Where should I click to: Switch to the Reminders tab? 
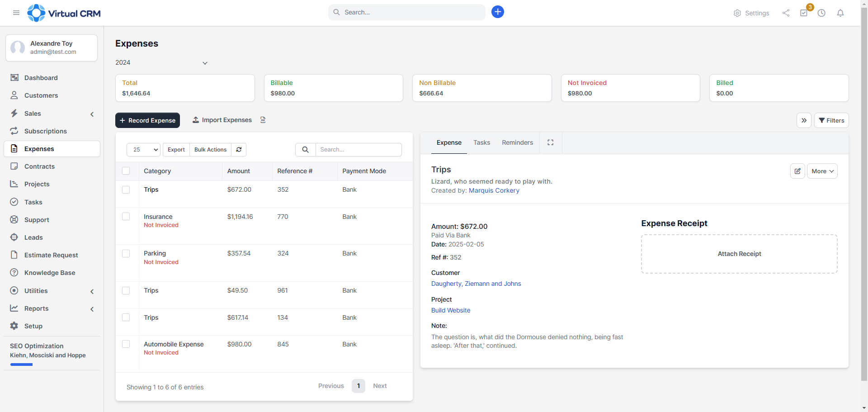(x=517, y=142)
